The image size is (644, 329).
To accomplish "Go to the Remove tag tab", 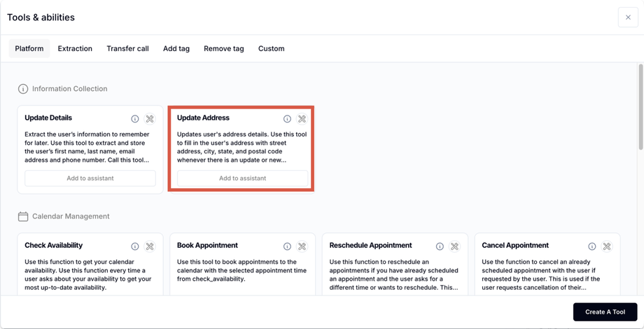I will (x=224, y=49).
